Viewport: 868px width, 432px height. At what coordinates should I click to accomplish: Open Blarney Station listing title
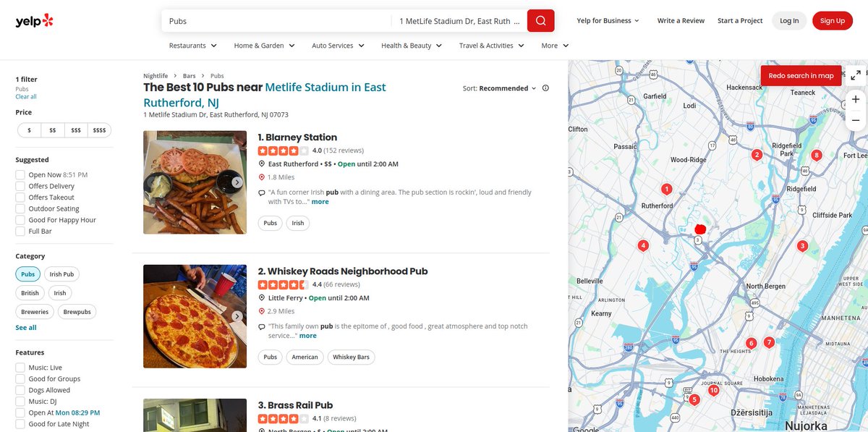pyautogui.click(x=297, y=137)
